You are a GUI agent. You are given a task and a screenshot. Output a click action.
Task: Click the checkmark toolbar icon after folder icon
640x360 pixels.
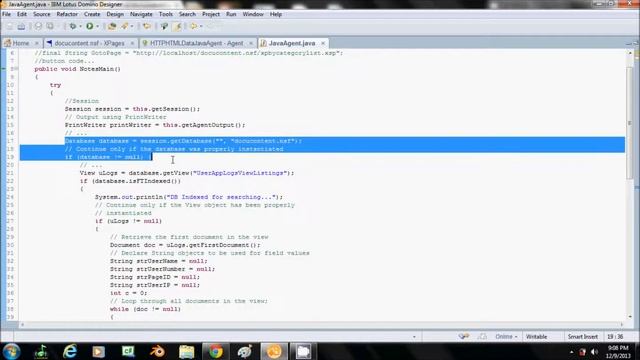(164, 27)
